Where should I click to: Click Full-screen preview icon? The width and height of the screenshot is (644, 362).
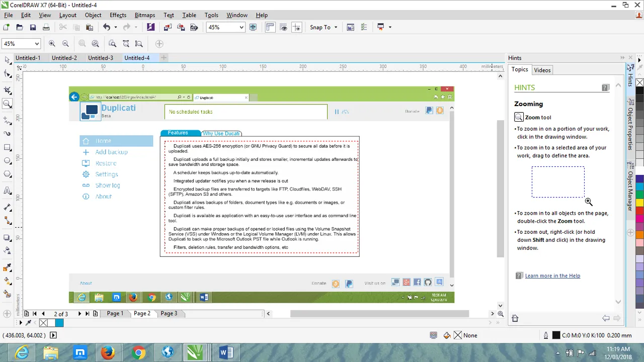(x=253, y=27)
